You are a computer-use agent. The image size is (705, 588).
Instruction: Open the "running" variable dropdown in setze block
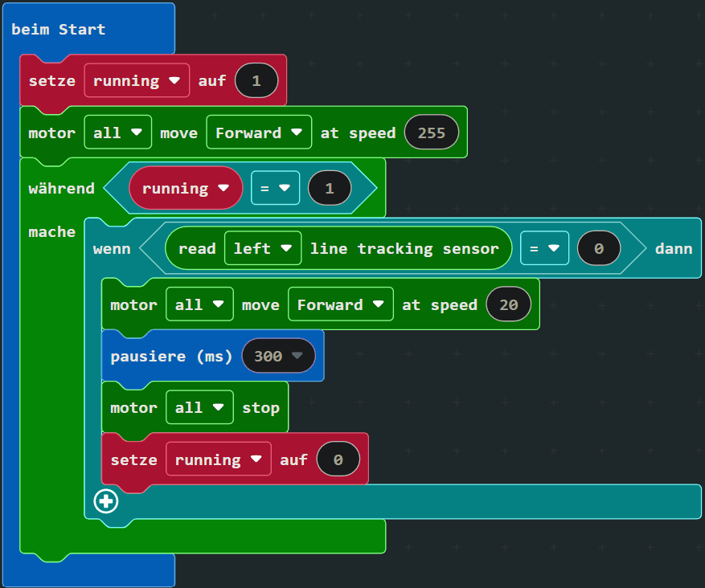pyautogui.click(x=137, y=80)
